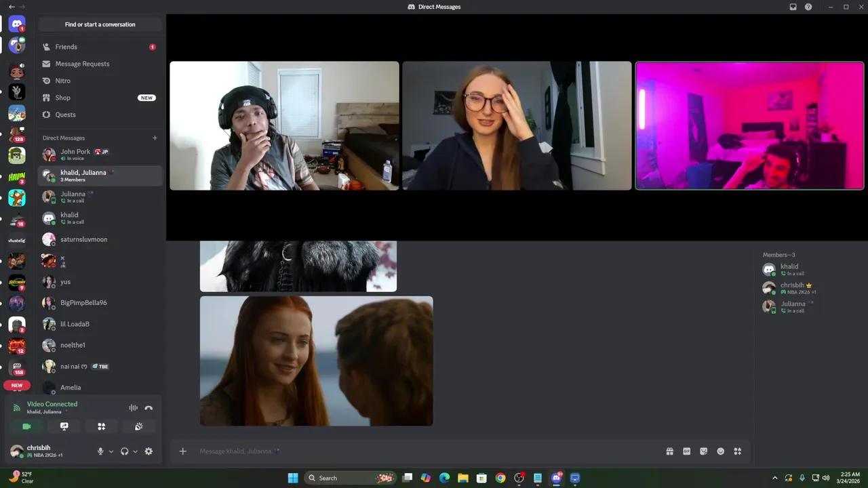Viewport: 868px width, 488px height.
Task: Open the BigPimpBella96 direct message
Action: coord(100,303)
